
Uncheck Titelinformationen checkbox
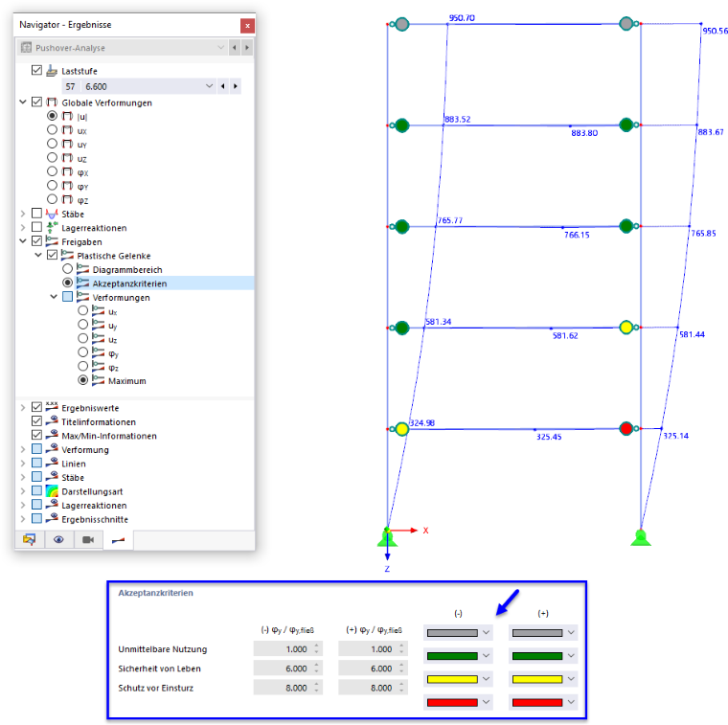(x=36, y=421)
